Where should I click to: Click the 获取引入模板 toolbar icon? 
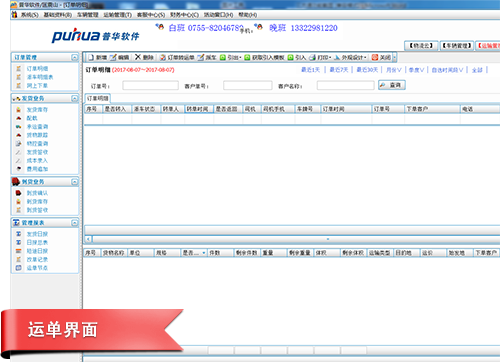(x=247, y=58)
